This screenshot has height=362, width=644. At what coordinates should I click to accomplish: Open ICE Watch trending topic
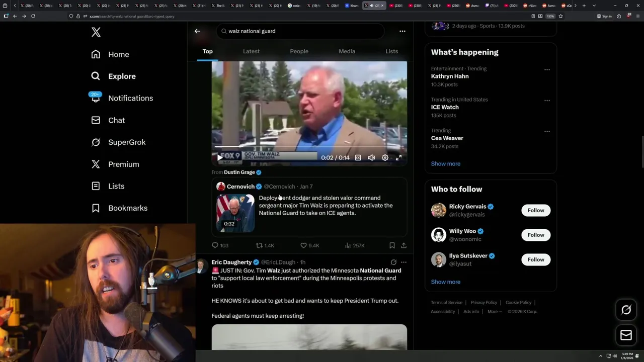[445, 107]
